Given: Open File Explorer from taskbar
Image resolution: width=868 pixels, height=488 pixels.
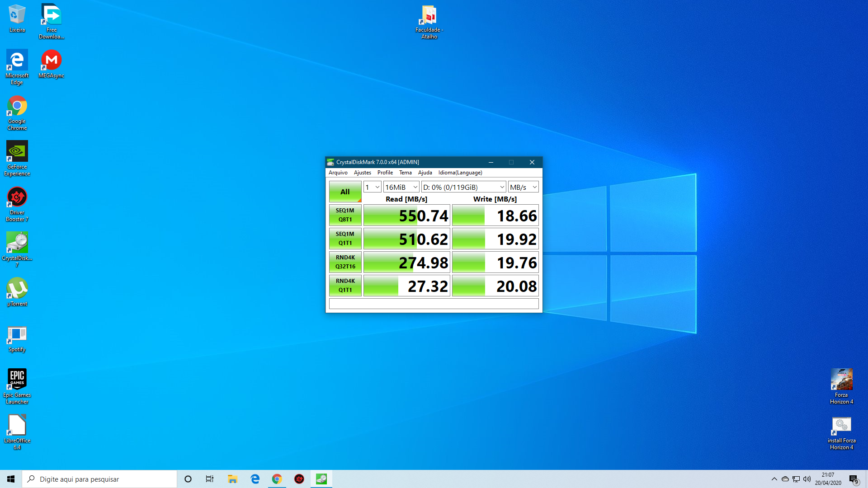Looking at the screenshot, I should tap(232, 479).
